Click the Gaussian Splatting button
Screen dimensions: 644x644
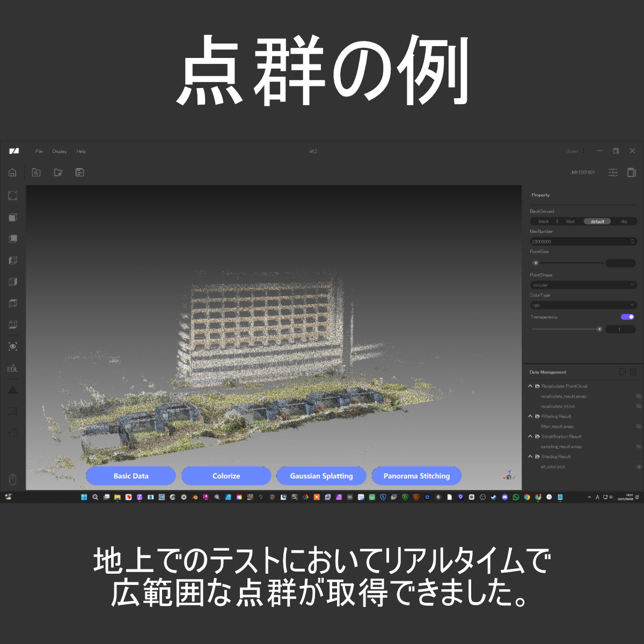[x=321, y=476]
